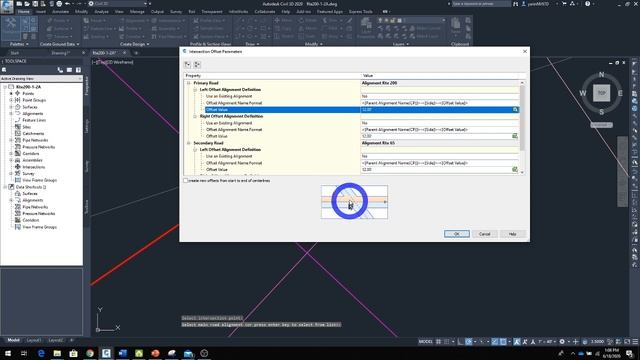Click the Toolspace panorama icon beside help

[x=69, y=70]
